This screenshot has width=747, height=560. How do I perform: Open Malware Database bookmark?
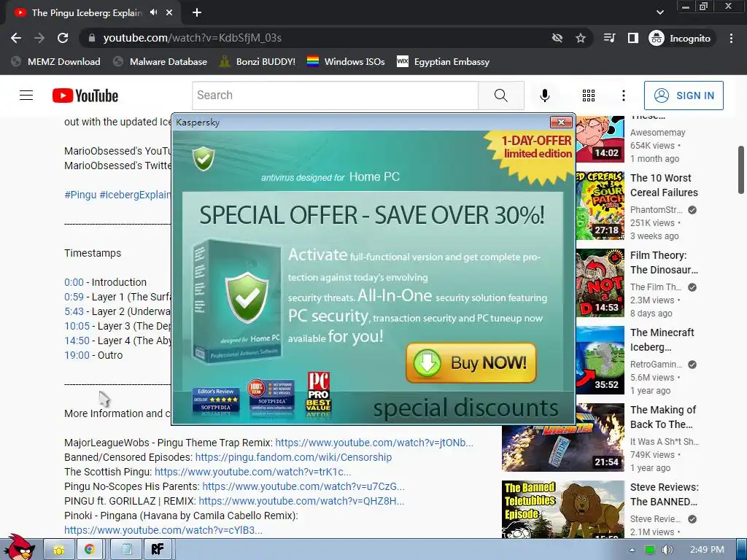(x=160, y=61)
